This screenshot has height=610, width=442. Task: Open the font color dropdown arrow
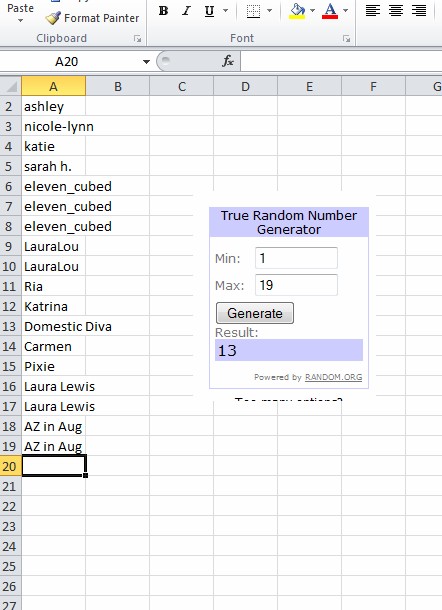coord(345,11)
